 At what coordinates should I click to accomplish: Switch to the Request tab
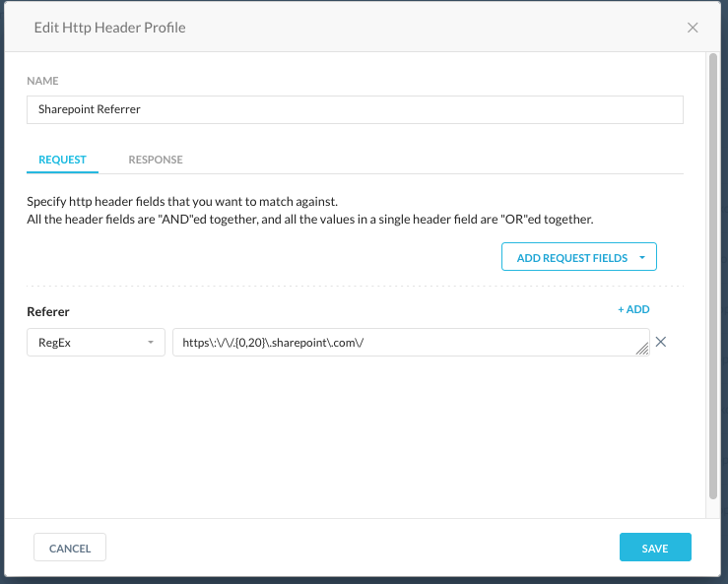(62, 160)
